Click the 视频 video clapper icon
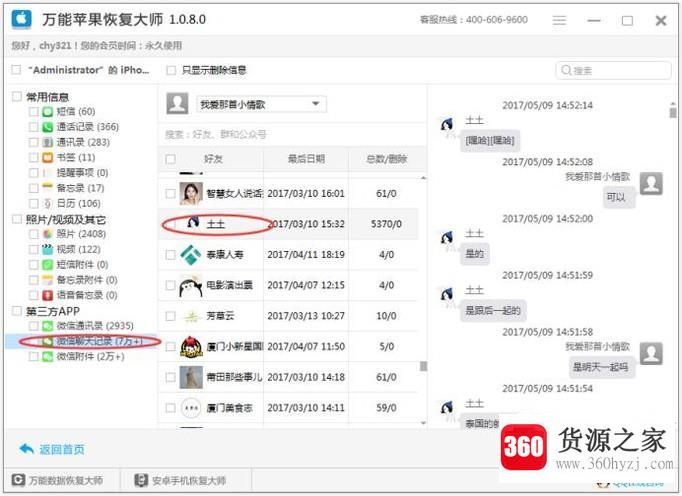The height and width of the screenshot is (496, 682). point(47,249)
